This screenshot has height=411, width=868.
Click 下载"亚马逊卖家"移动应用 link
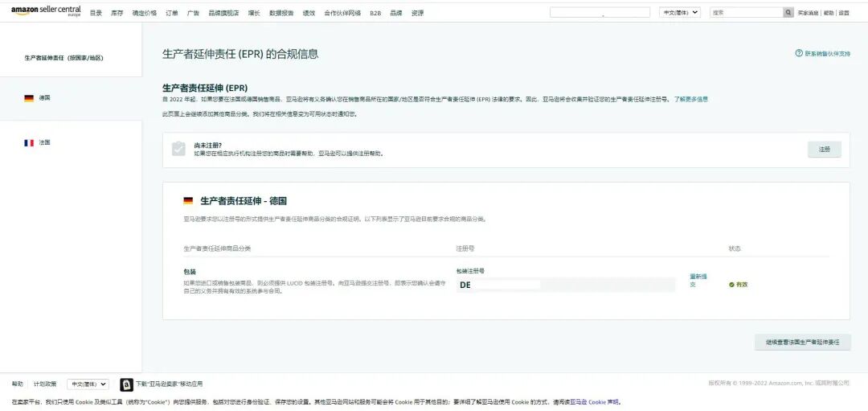click(170, 384)
